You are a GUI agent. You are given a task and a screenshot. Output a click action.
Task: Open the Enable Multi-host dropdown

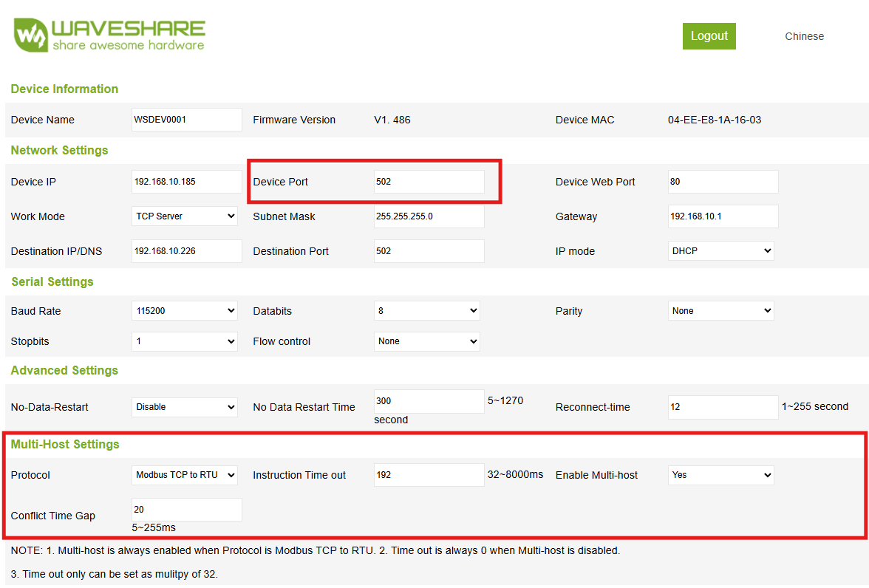click(720, 475)
